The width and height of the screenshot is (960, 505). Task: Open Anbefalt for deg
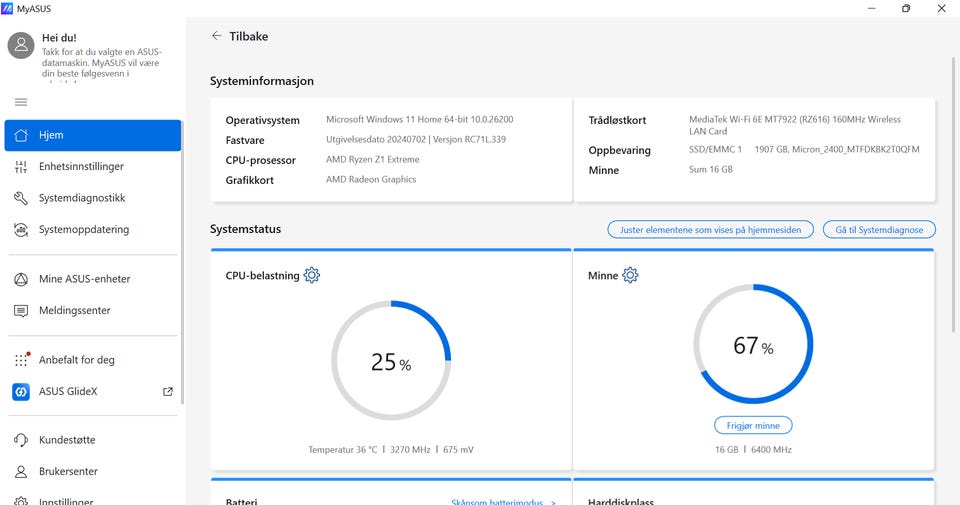tap(92, 360)
